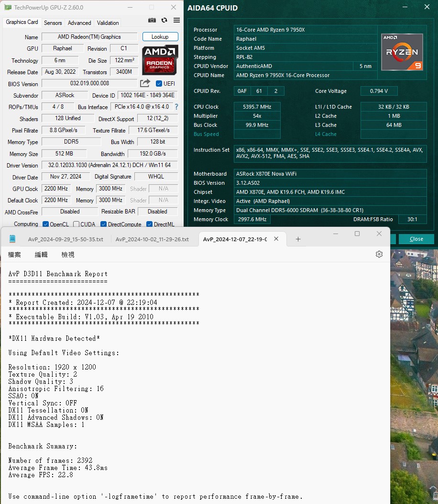The height and width of the screenshot is (504, 438).
Task: Click the Close button in AIDA64
Action: [x=416, y=239]
